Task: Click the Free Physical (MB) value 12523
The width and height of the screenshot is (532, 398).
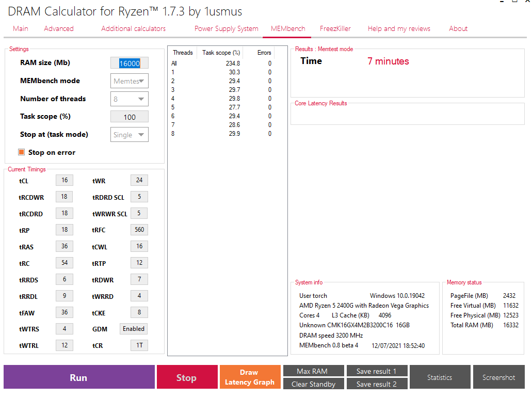Action: click(511, 315)
